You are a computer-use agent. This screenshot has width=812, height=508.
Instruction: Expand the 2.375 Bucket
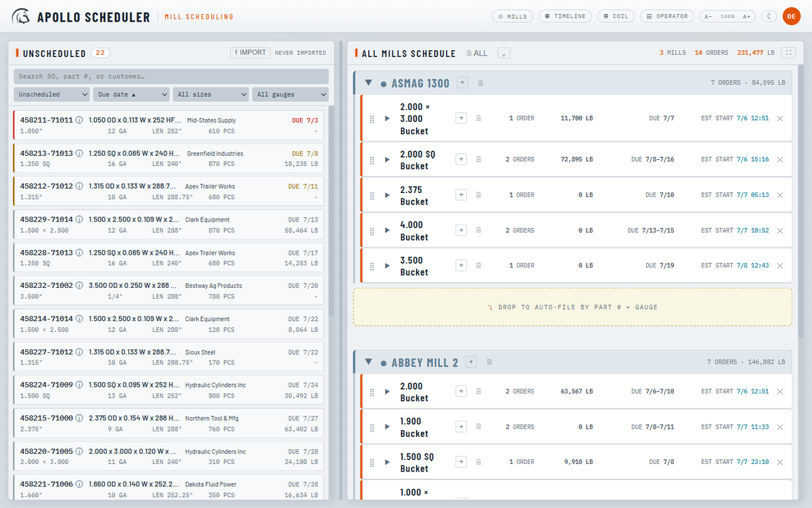pyautogui.click(x=387, y=195)
